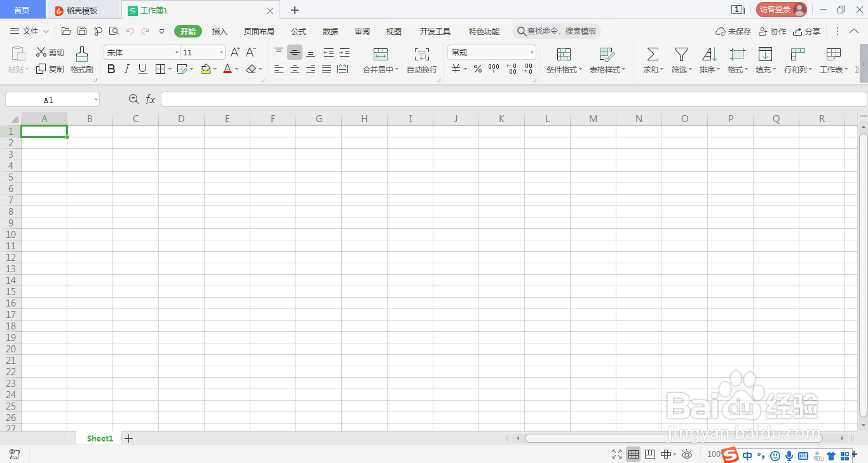Screen dimensions: 868x463
Task: Apply percent style with the % icon
Action: (478, 69)
